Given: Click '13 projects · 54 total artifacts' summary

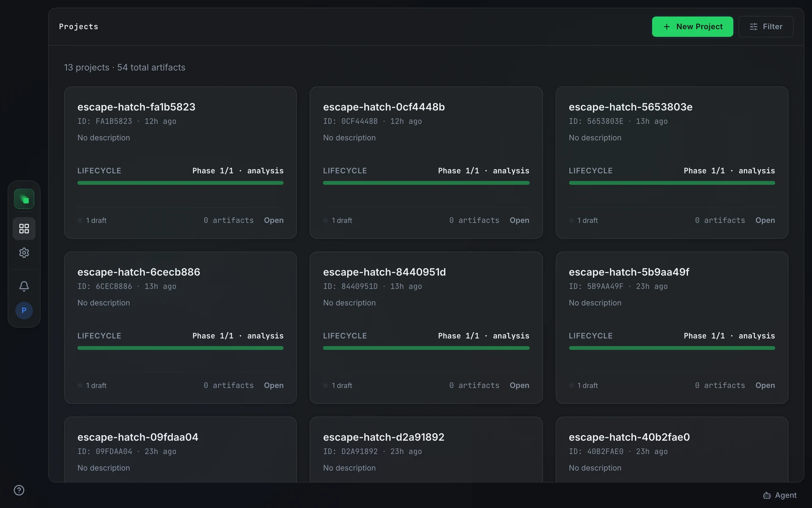Looking at the screenshot, I should tap(125, 67).
